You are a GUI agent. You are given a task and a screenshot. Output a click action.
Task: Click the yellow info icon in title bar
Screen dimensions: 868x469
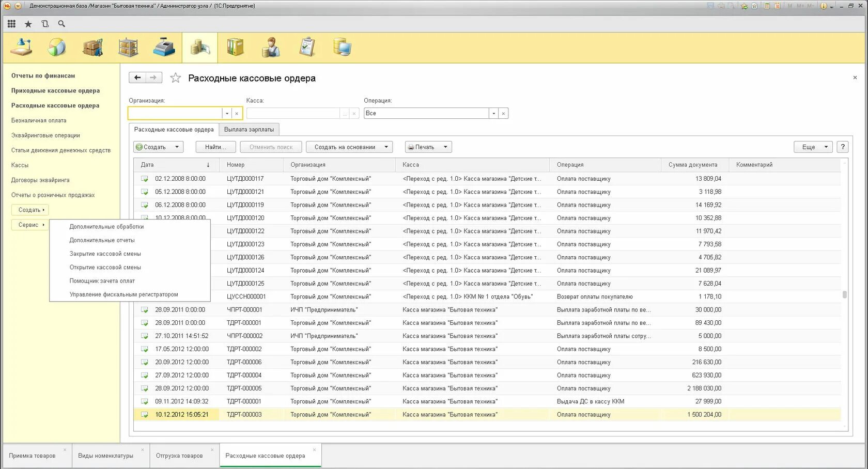[824, 6]
